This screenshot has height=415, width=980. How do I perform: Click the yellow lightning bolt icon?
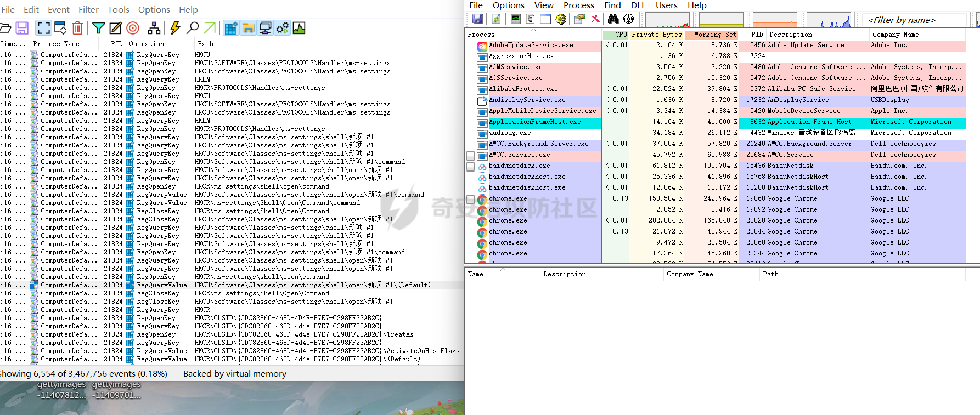175,28
